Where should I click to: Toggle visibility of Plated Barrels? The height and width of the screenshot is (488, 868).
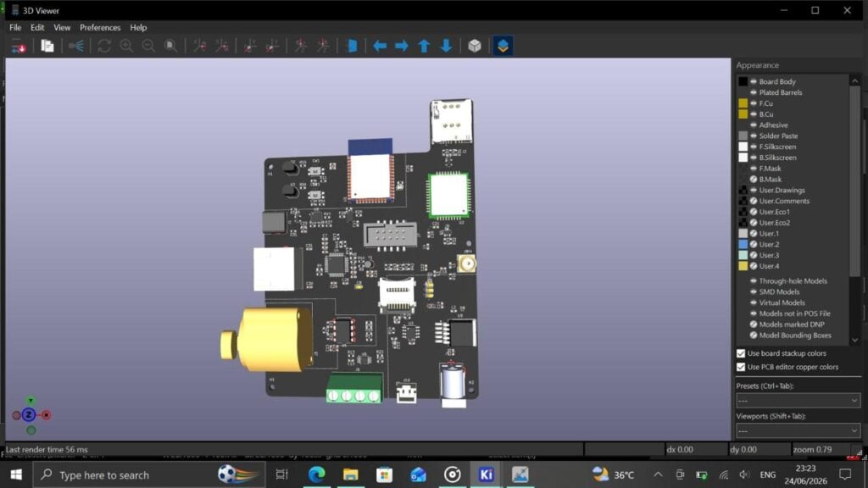754,92
